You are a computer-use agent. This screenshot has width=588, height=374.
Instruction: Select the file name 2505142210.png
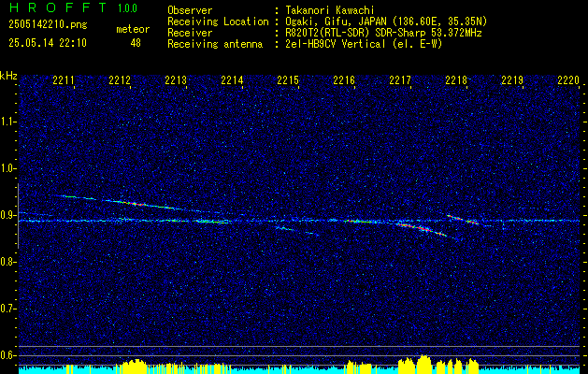pos(48,25)
